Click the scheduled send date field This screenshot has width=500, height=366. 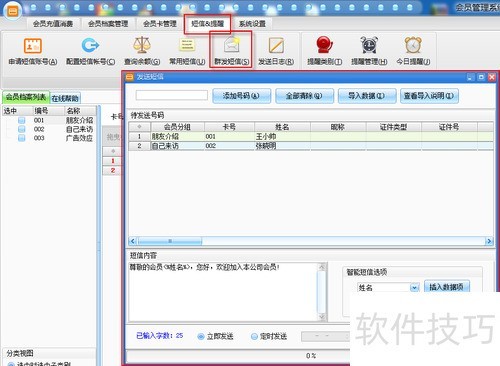coord(325,336)
